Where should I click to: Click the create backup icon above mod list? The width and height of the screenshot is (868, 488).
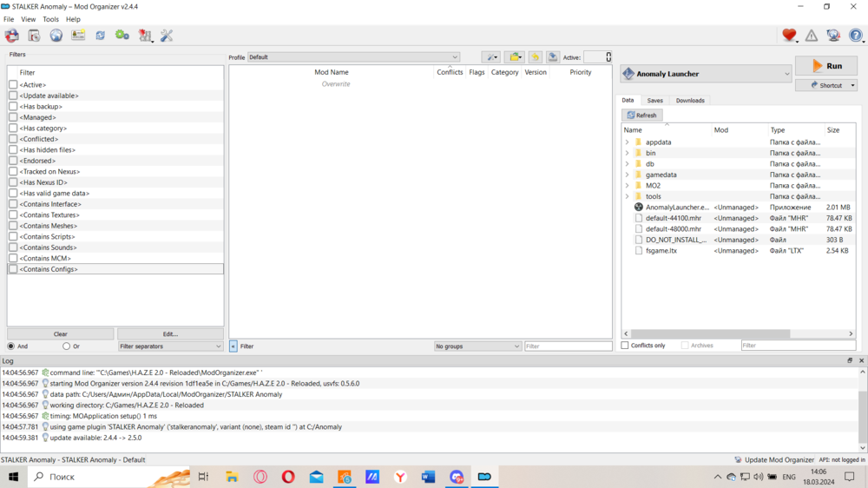pyautogui.click(x=552, y=57)
